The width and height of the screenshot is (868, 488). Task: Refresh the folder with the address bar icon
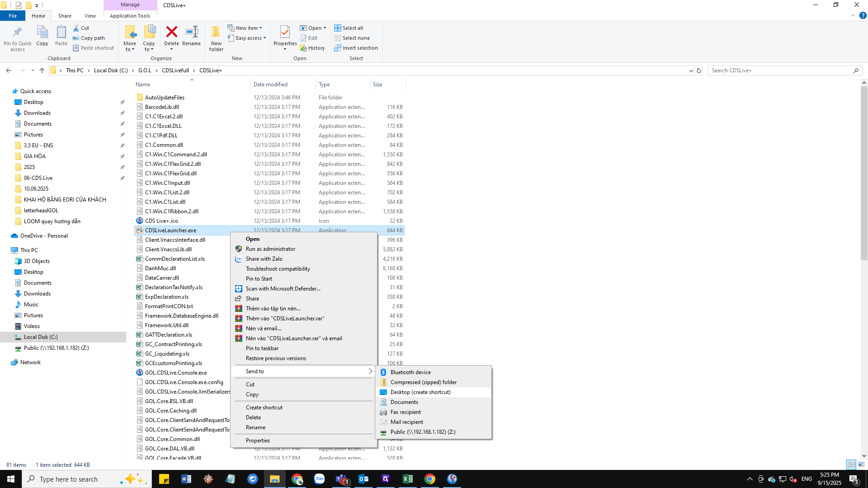pos(699,70)
